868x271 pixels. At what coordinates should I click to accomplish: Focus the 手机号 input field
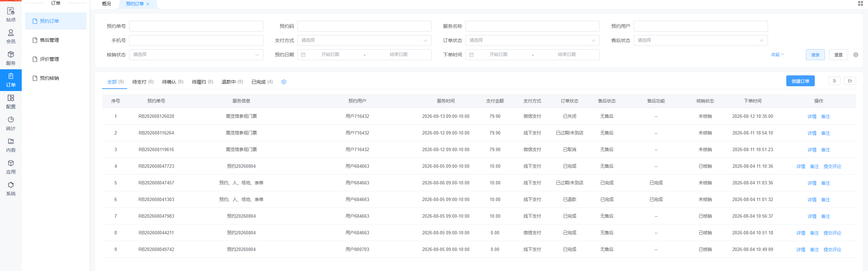pos(196,40)
